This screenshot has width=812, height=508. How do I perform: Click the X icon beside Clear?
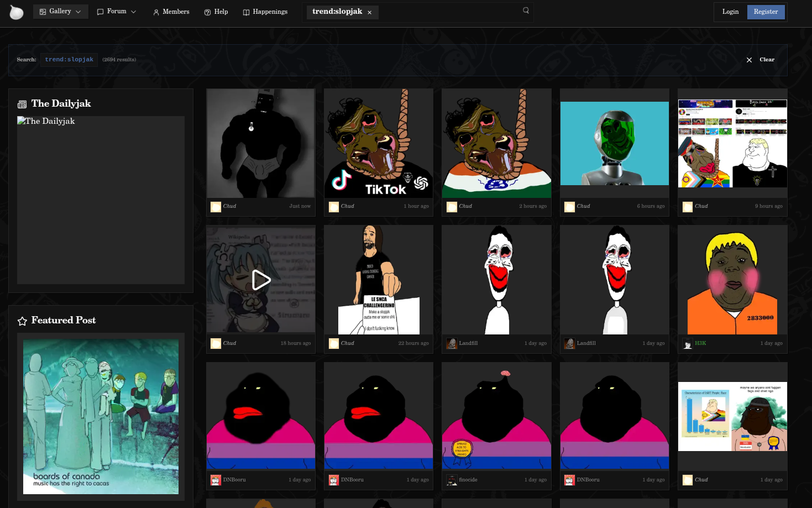coord(749,60)
